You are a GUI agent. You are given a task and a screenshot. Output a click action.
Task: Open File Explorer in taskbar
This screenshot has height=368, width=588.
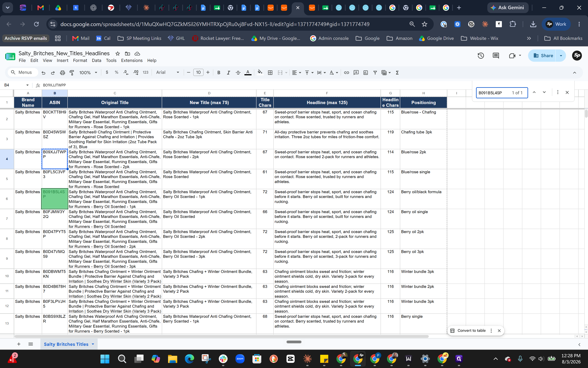(x=172, y=359)
